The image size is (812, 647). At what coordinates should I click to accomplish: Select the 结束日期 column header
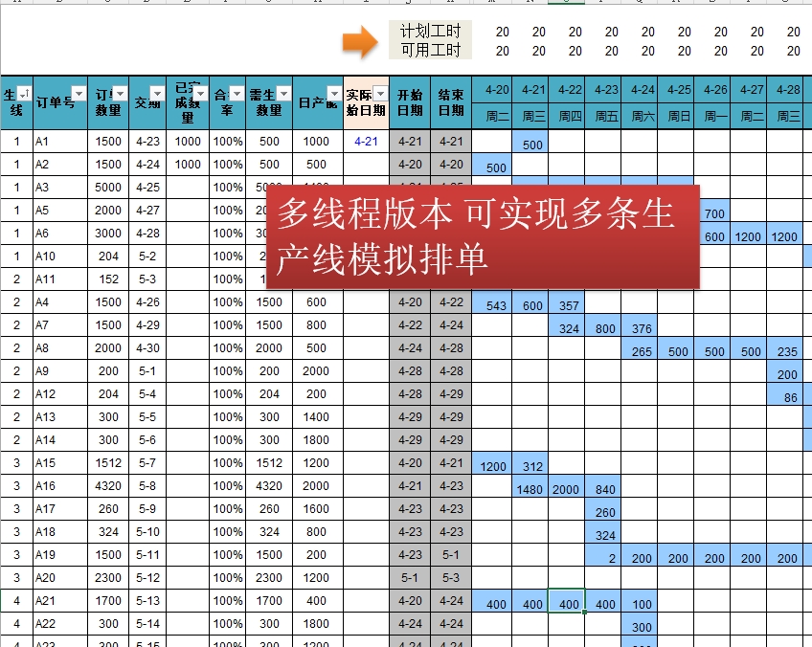click(x=451, y=102)
